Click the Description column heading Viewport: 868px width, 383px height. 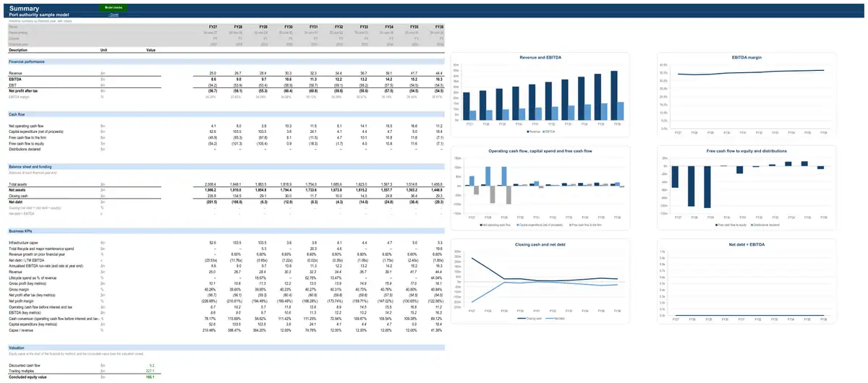[17, 50]
